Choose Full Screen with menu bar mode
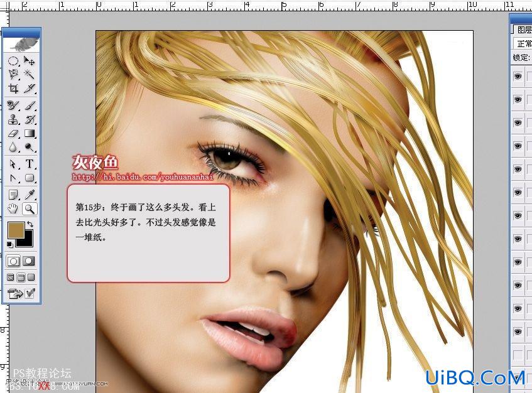 pyautogui.click(x=21, y=277)
